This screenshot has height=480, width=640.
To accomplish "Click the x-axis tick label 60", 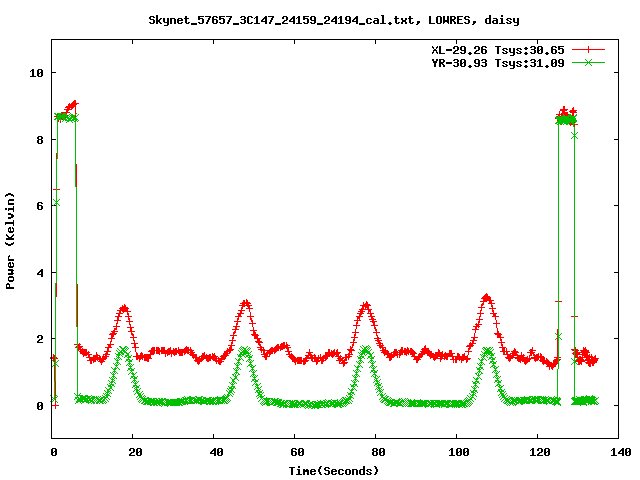I will click(x=297, y=452).
